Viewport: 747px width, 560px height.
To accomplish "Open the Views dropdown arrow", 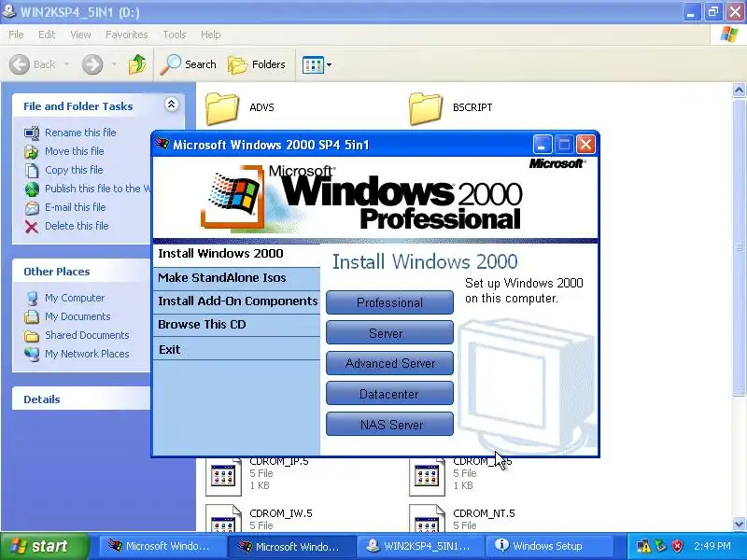I will 329,64.
